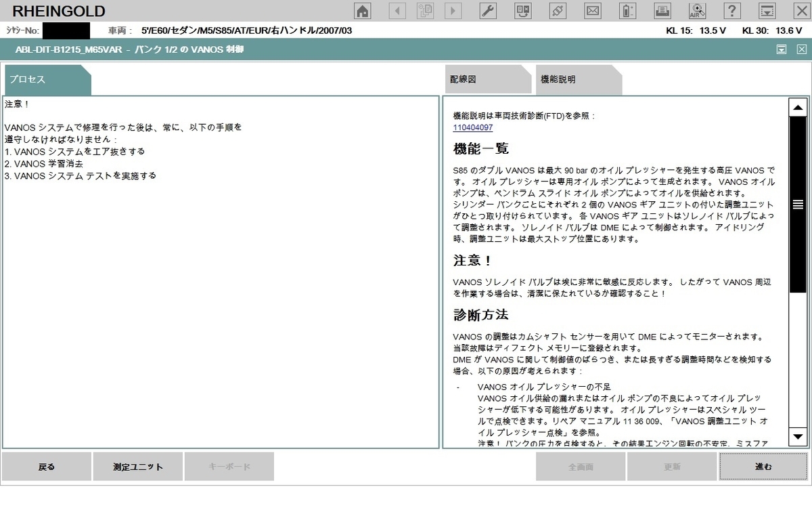Click the 診断方法 heading

tap(481, 315)
